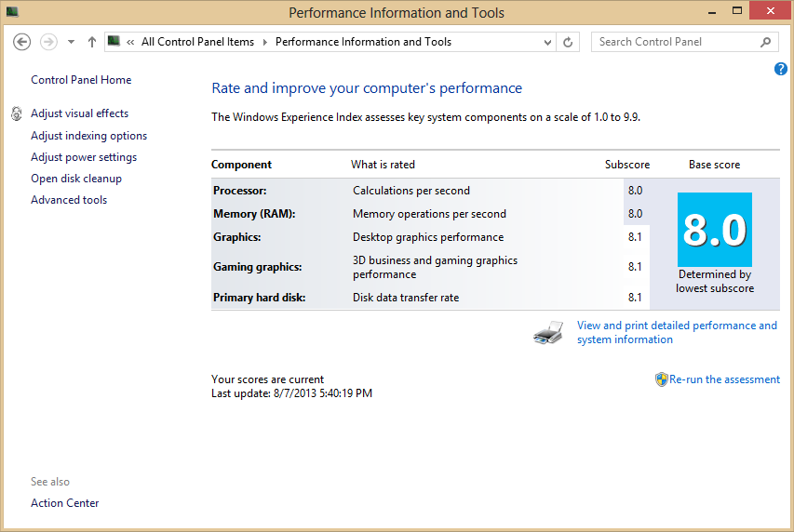794x532 pixels.
Task: Open the recent locations dropdown arrow
Action: (x=71, y=42)
